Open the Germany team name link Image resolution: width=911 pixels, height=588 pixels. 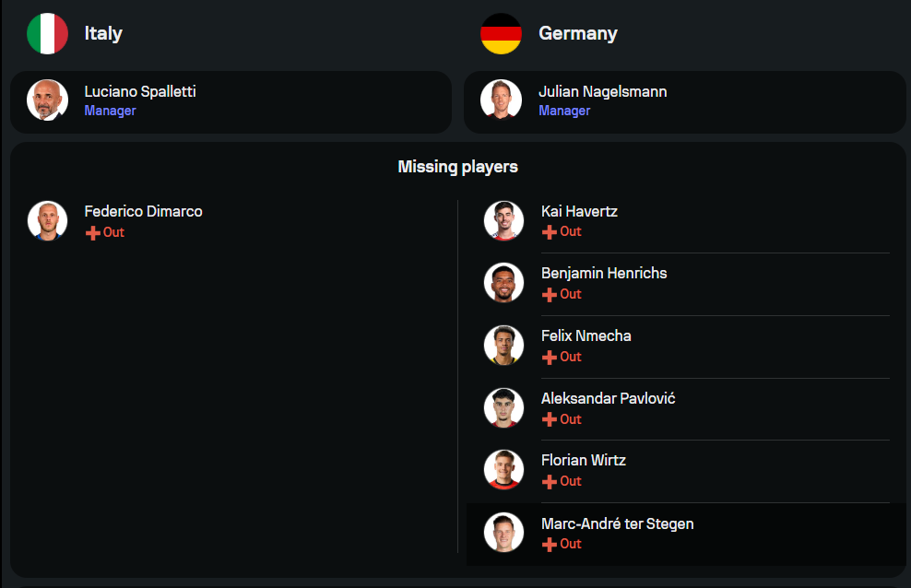tap(578, 34)
